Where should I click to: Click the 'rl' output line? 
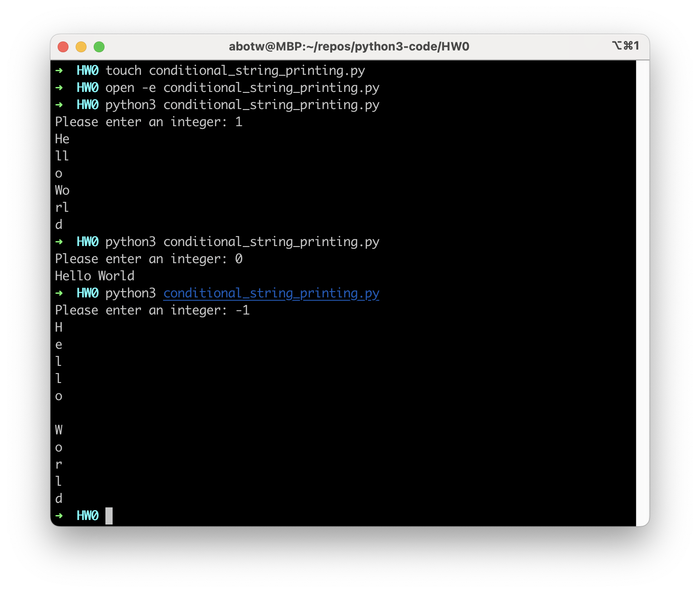tap(62, 208)
